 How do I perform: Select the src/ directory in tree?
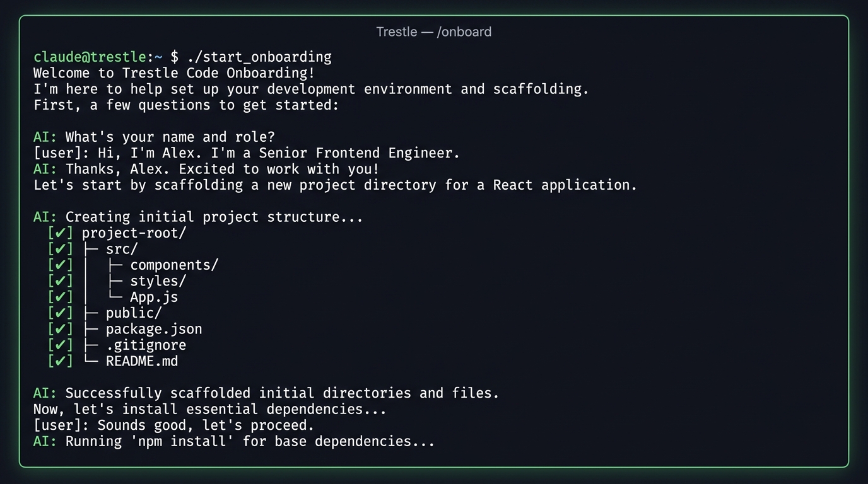tap(122, 249)
